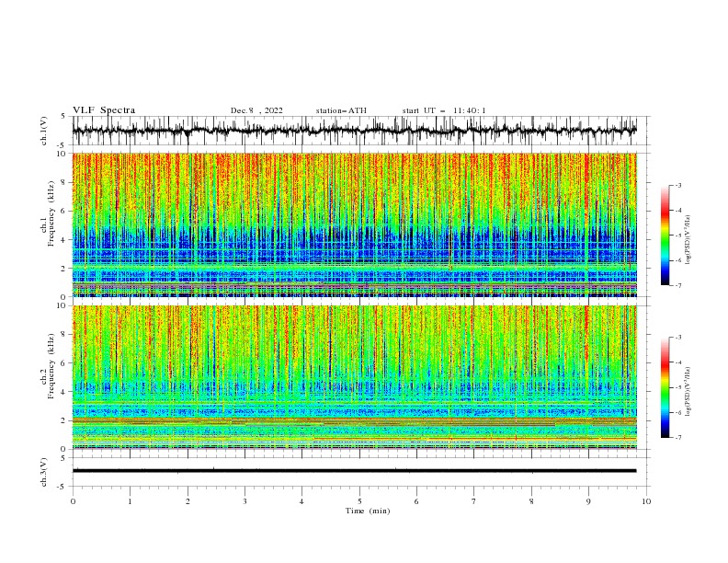Click the time axis tick label '0'

point(73,501)
